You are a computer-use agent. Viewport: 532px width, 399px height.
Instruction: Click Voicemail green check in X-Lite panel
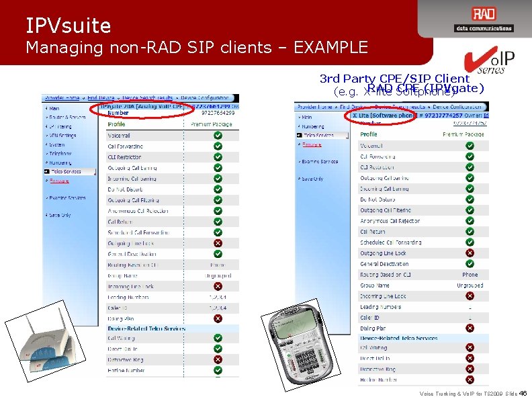(470, 146)
